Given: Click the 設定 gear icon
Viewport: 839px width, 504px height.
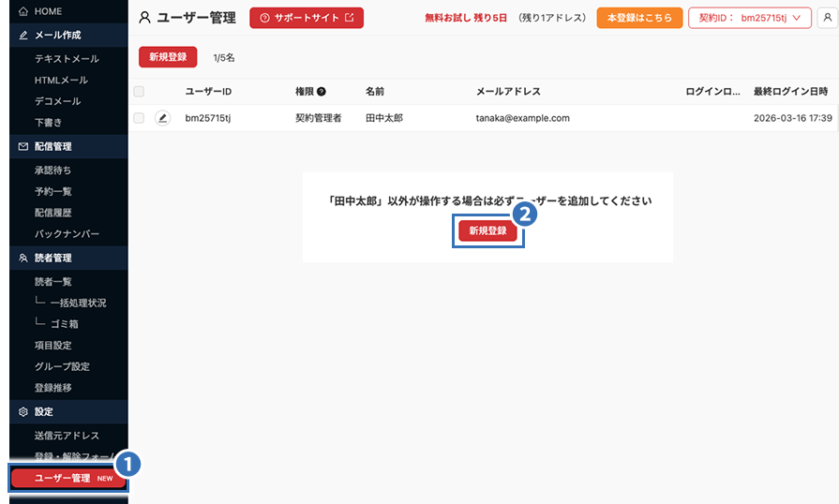Looking at the screenshot, I should coord(23,412).
